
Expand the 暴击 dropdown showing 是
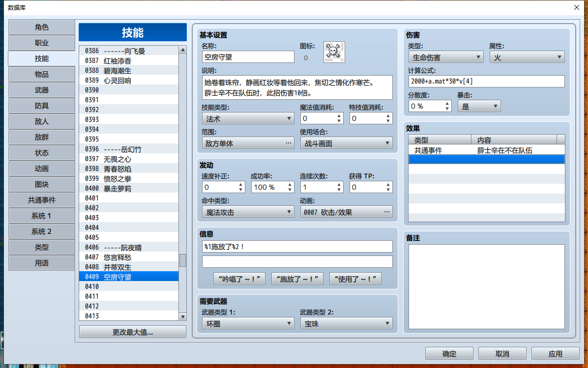(x=479, y=107)
